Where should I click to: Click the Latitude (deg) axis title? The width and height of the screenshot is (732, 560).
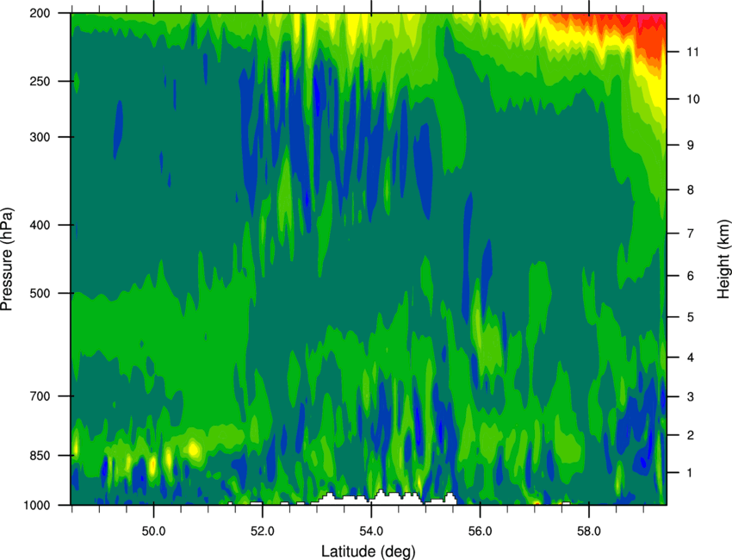click(x=369, y=551)
